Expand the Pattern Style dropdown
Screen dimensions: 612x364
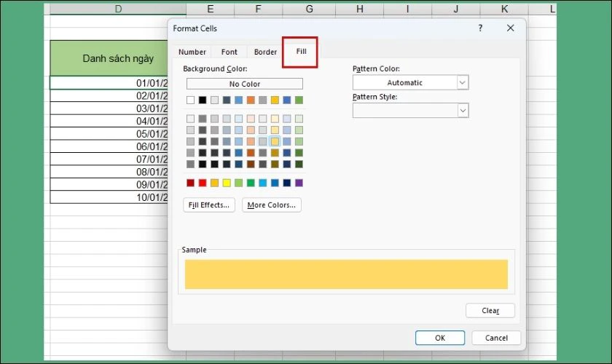410,111
